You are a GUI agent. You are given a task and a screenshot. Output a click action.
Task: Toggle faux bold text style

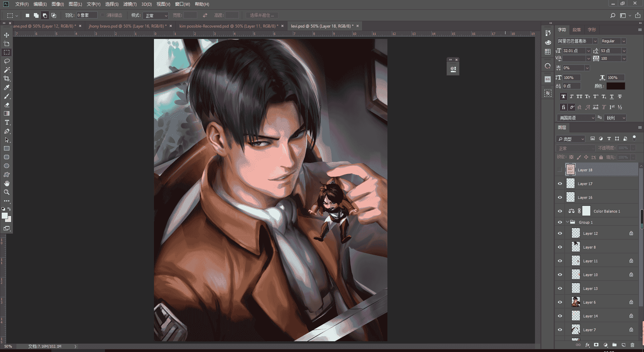click(563, 97)
